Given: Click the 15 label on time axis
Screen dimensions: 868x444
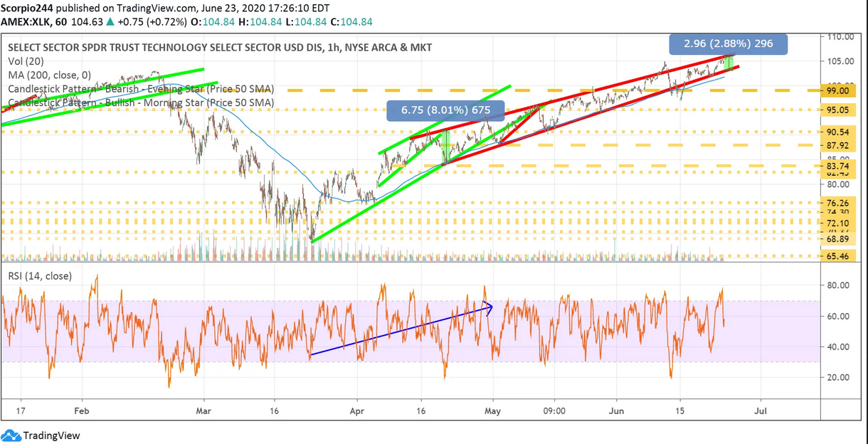Looking at the screenshot, I should point(680,411).
